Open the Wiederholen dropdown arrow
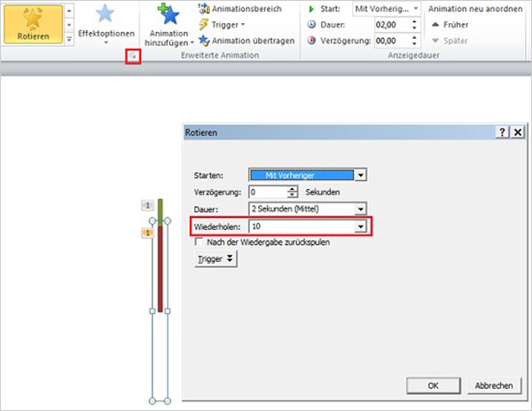 [360, 226]
